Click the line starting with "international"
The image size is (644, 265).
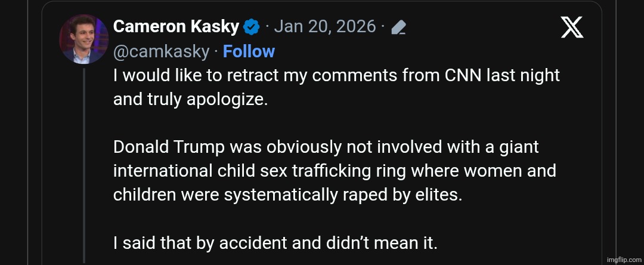pos(334,171)
